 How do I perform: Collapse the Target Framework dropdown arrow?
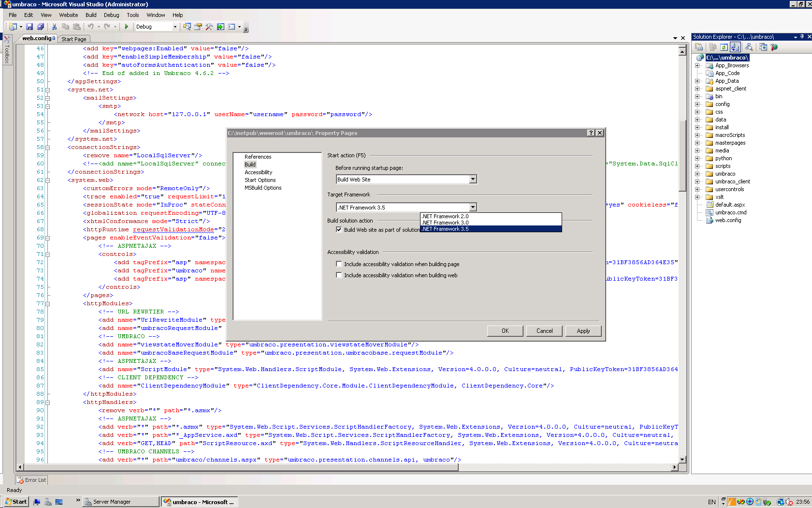[473, 208]
